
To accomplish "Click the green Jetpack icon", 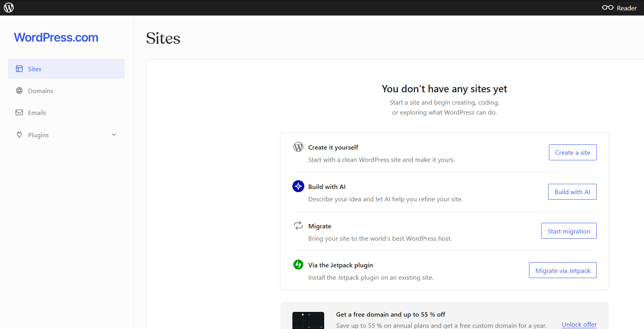I will pos(298,265).
